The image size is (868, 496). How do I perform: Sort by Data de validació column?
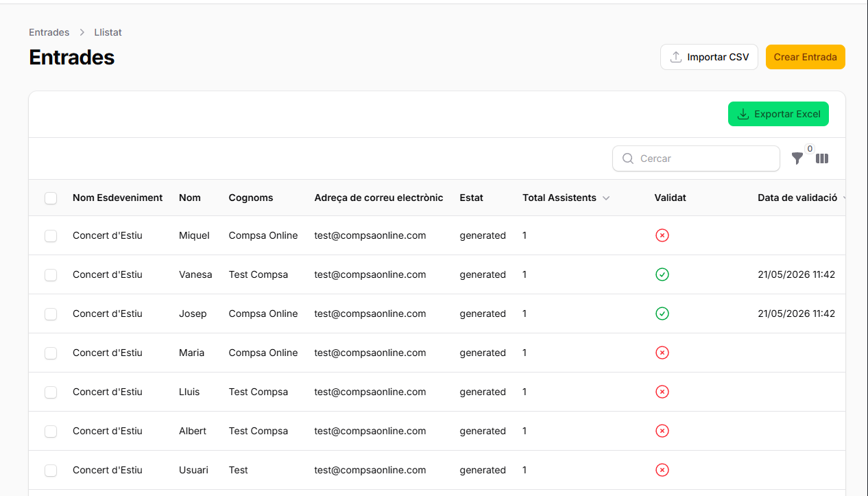(x=801, y=198)
